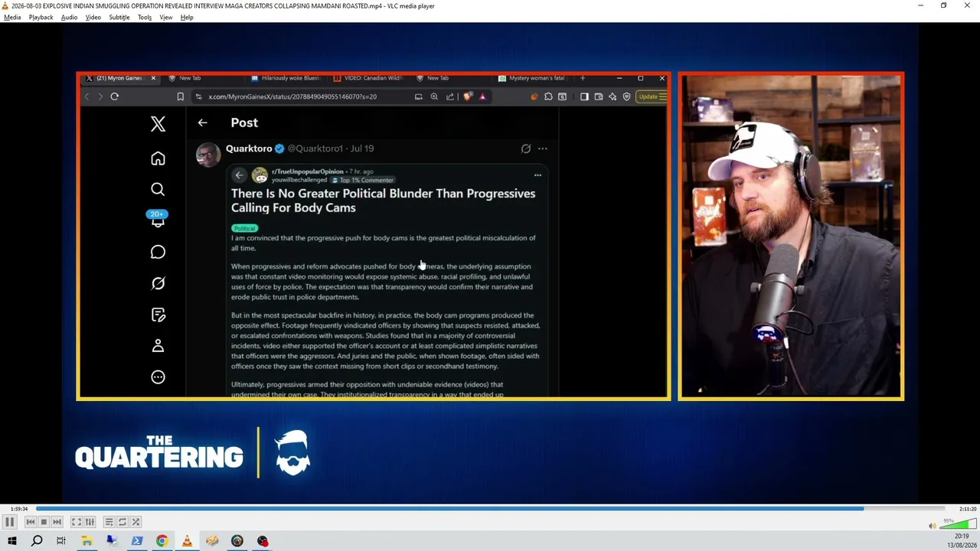Open VLC extended settings and effects

90,522
